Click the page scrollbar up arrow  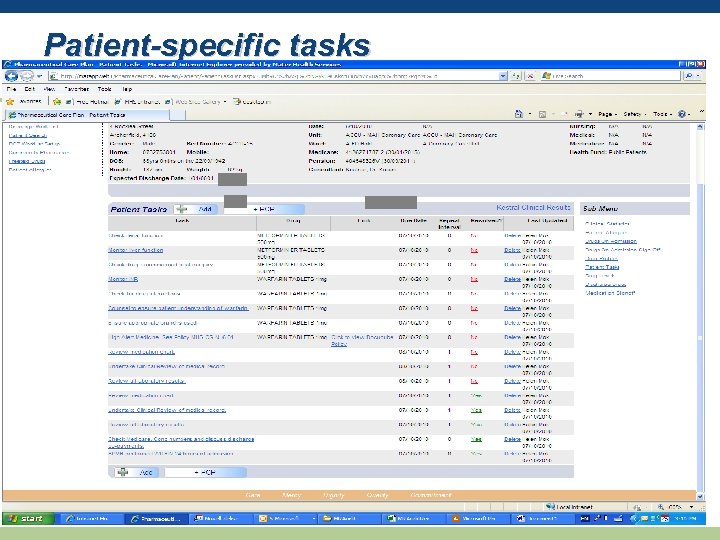click(x=700, y=127)
